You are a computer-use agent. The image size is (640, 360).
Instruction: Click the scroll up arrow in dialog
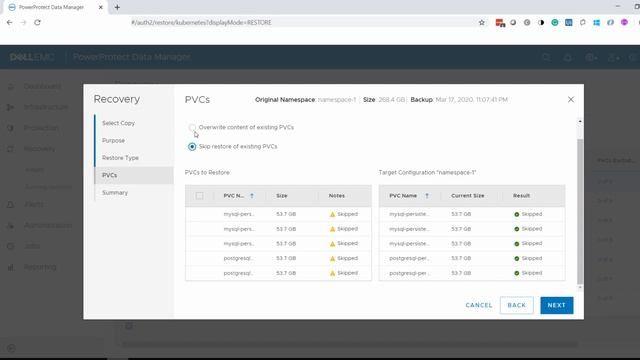tap(580, 122)
